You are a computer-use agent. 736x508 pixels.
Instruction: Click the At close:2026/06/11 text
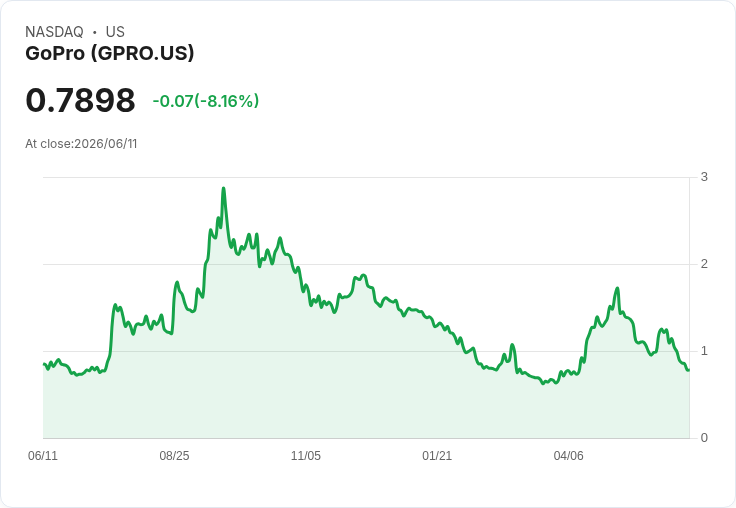(x=81, y=144)
